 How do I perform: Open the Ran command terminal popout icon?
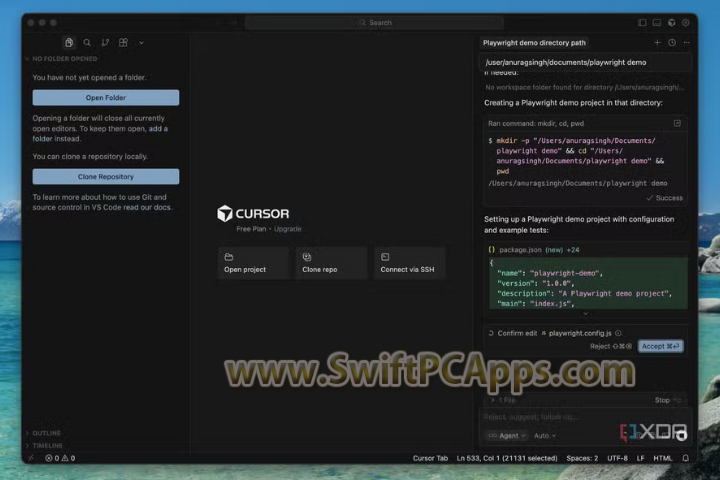[677, 123]
